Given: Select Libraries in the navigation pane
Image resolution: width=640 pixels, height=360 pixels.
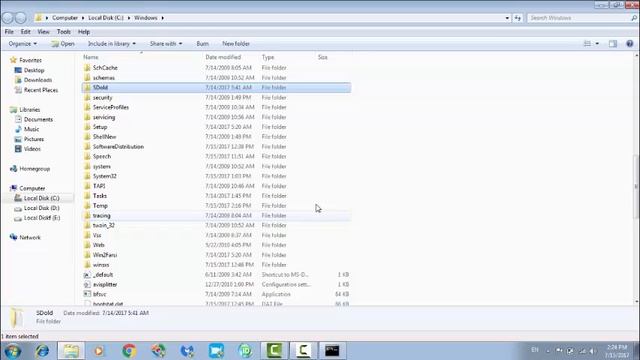Looking at the screenshot, I should pos(25,109).
